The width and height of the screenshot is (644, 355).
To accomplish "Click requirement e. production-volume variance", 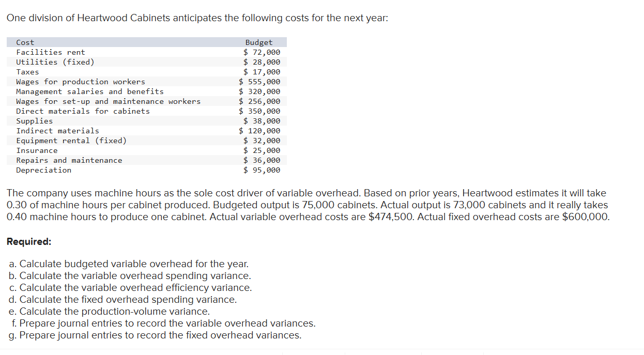I will click(110, 312).
